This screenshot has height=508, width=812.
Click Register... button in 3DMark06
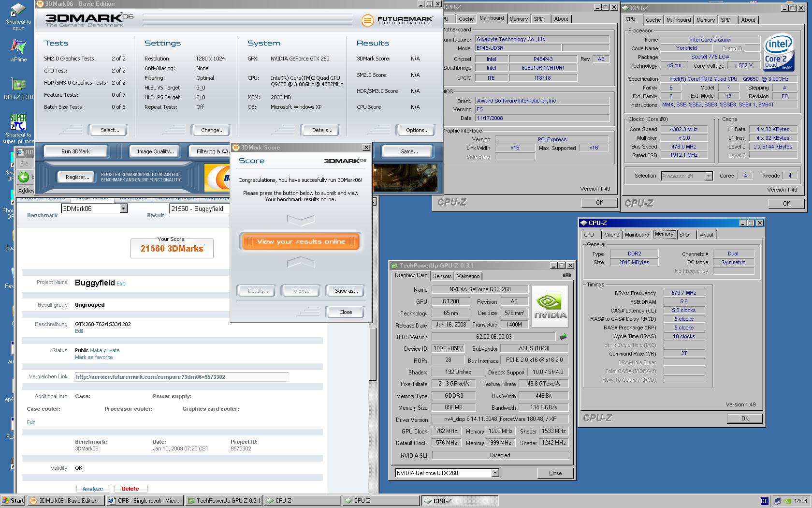pos(77,177)
